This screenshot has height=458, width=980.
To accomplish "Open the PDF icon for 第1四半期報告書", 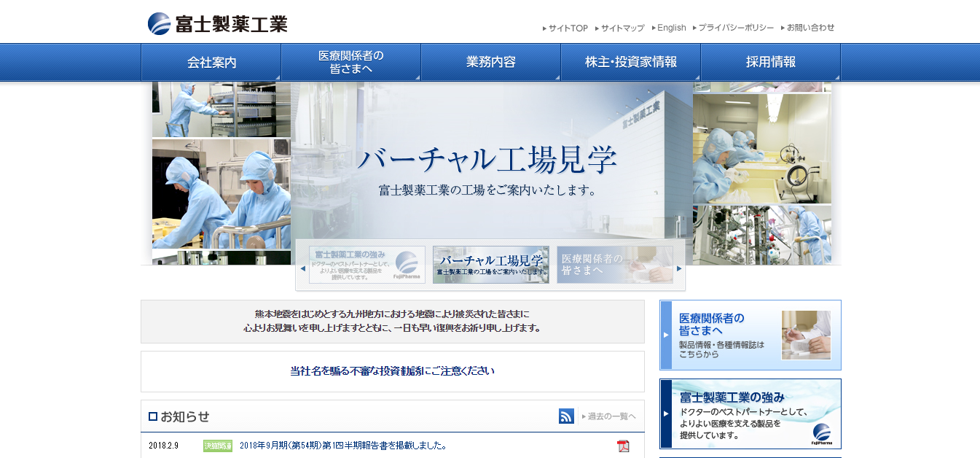I will coord(623,446).
